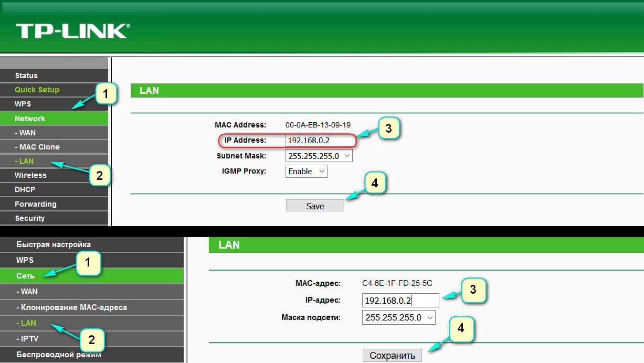Screen dimensions: 644x363
Task: Open the Status menu item
Action: 26,76
